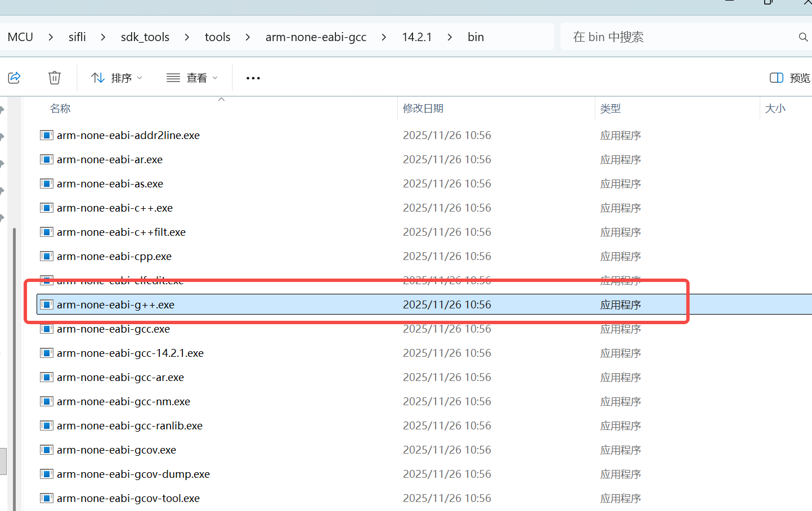Click the Share icon in toolbar
Image resolution: width=812 pixels, height=511 pixels.
(15, 78)
